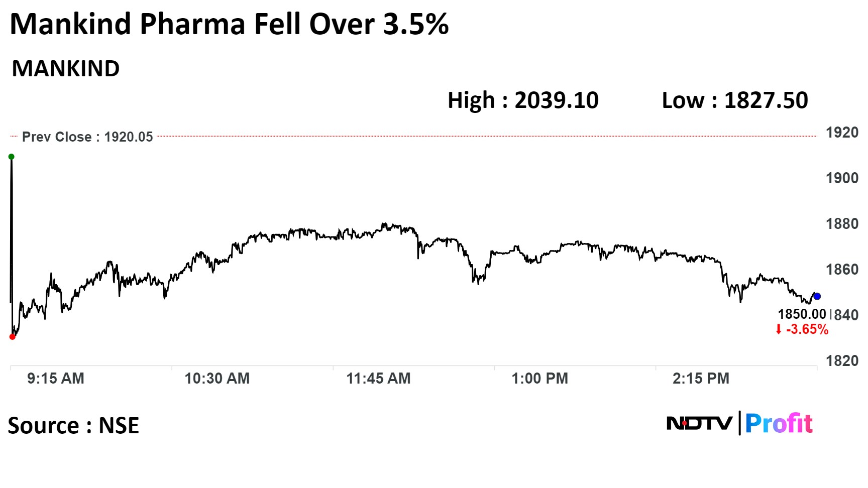Click the red day-low dot
The image size is (868, 488).
coord(13,337)
